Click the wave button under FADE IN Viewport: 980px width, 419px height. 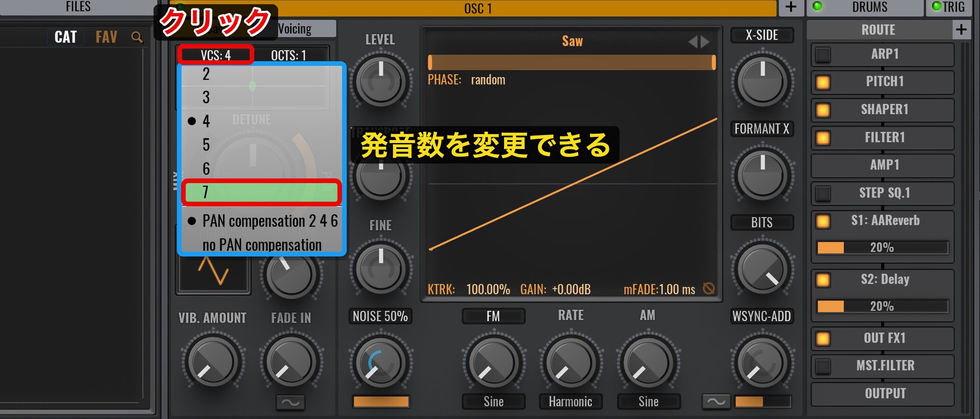291,402
